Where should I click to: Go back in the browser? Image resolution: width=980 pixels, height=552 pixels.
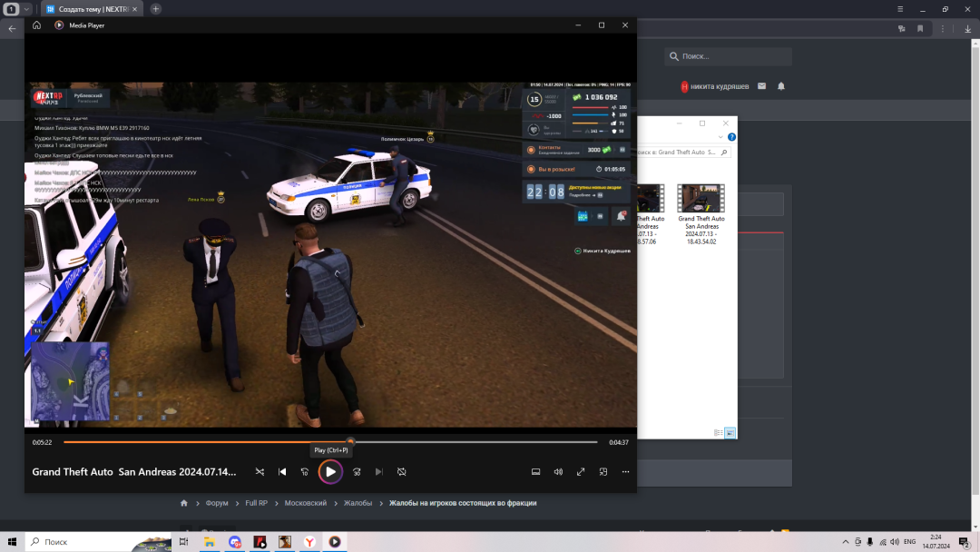[x=12, y=28]
